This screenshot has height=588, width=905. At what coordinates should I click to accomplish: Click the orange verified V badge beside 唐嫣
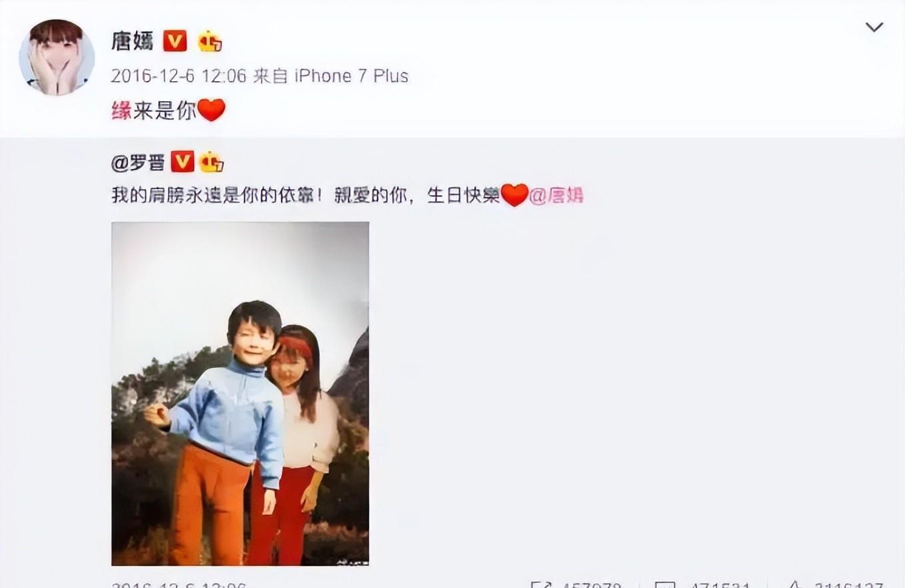pos(175,42)
